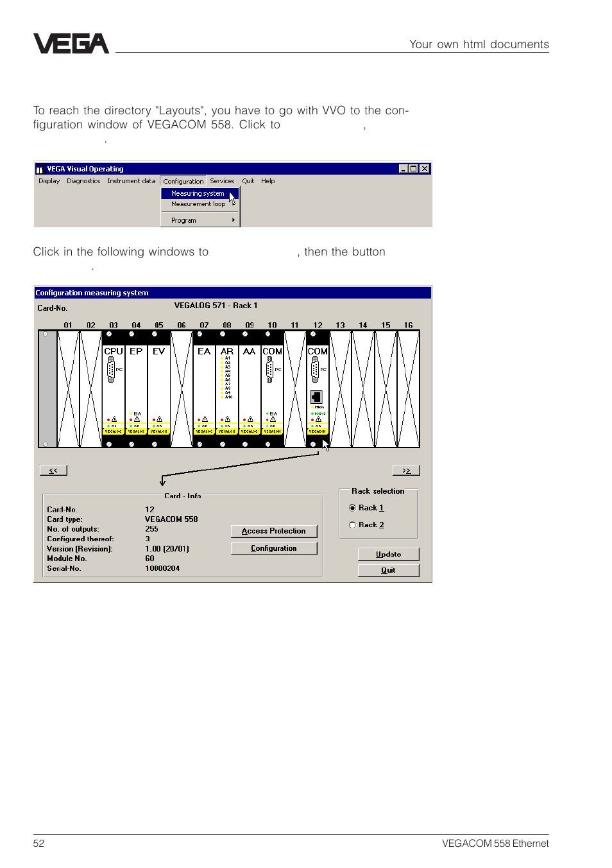Click the PC serial connector on CPU card

[111, 370]
